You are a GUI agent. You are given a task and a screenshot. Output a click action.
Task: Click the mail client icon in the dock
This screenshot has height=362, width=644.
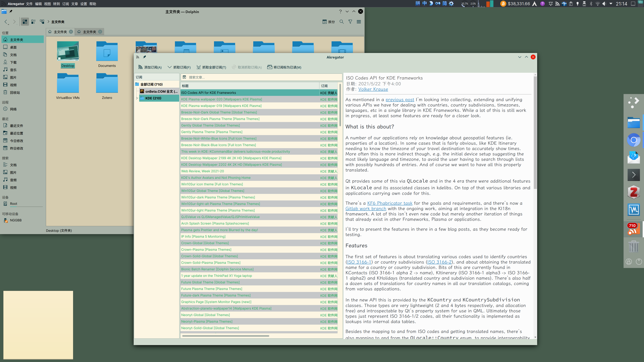[633, 157]
